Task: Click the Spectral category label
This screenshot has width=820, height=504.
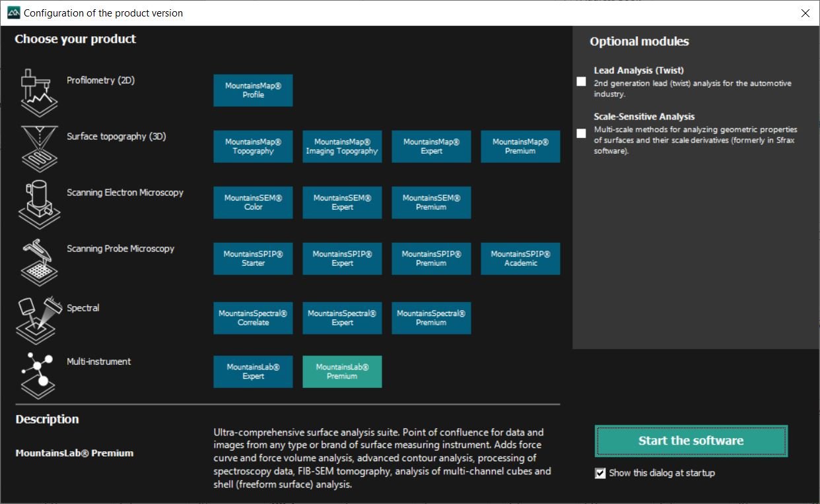Action: tap(83, 308)
